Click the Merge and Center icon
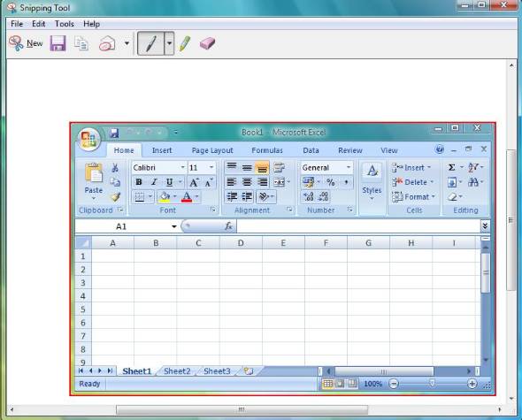Image resolution: width=522 pixels, height=420 pixels. pos(280,182)
